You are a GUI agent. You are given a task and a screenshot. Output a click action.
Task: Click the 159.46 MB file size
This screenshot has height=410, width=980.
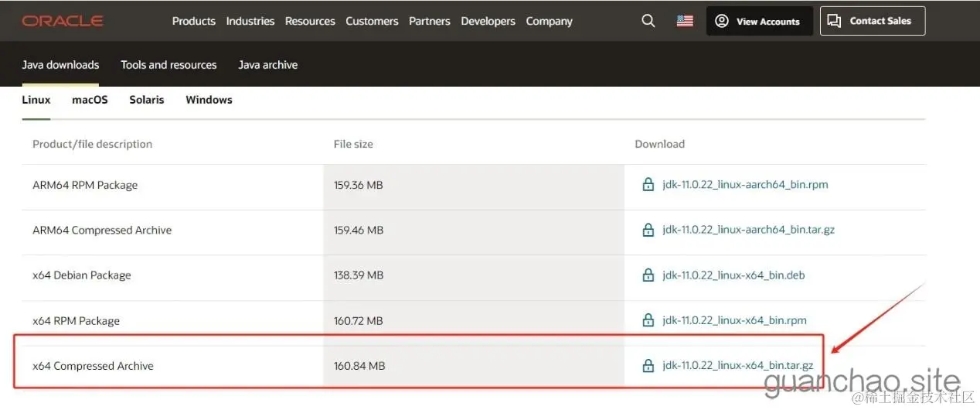coord(359,230)
